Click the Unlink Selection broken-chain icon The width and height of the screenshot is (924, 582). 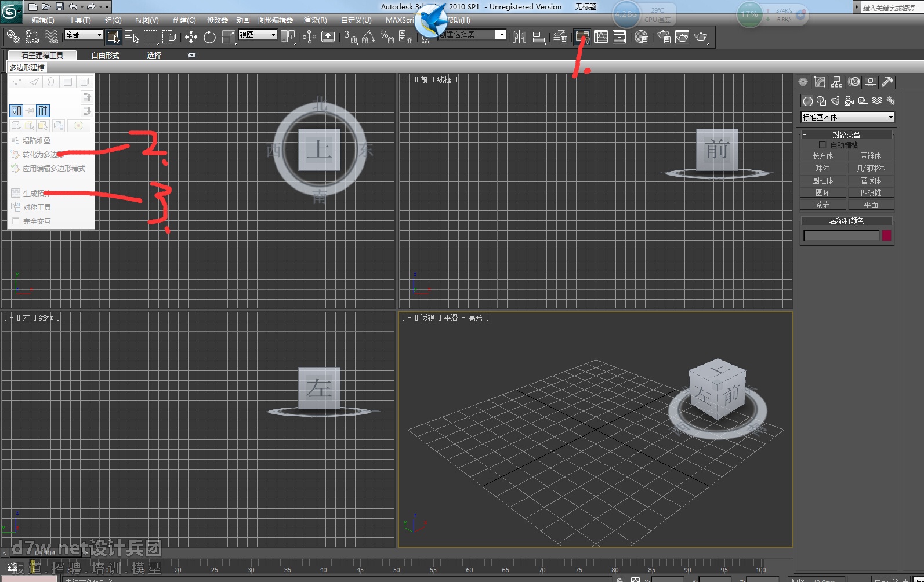click(32, 37)
